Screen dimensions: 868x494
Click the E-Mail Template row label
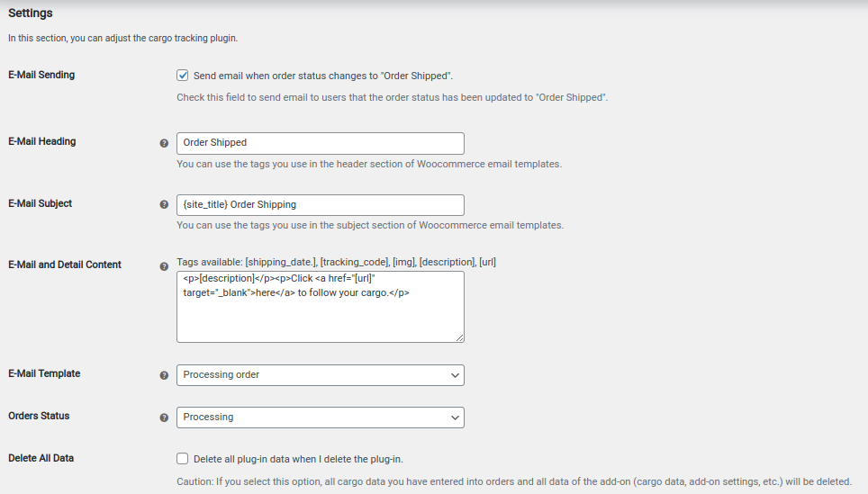pos(44,374)
